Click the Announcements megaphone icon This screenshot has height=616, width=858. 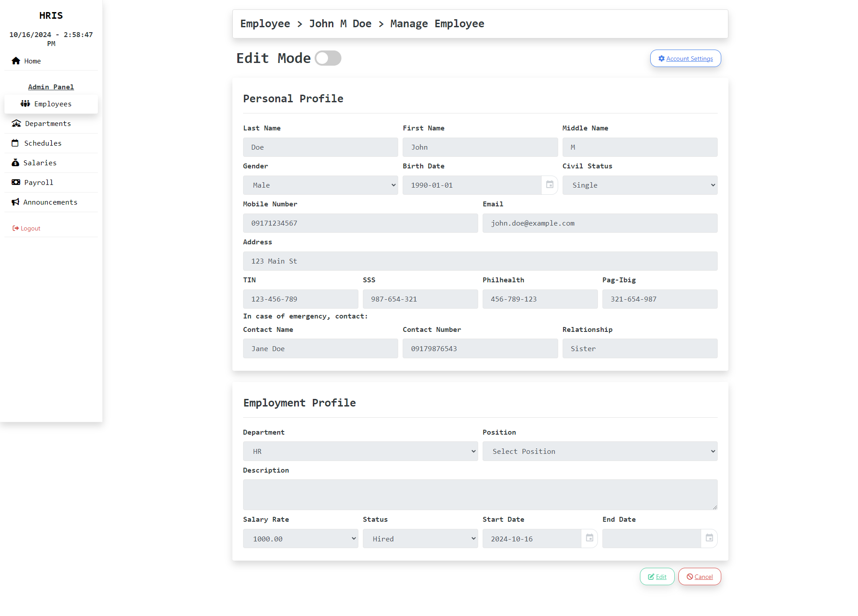click(x=16, y=202)
